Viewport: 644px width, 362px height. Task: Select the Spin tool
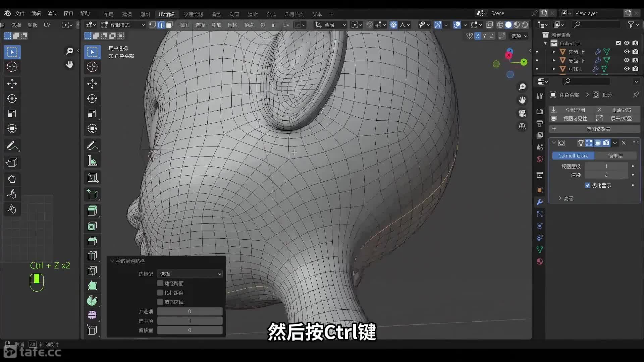tap(92, 300)
